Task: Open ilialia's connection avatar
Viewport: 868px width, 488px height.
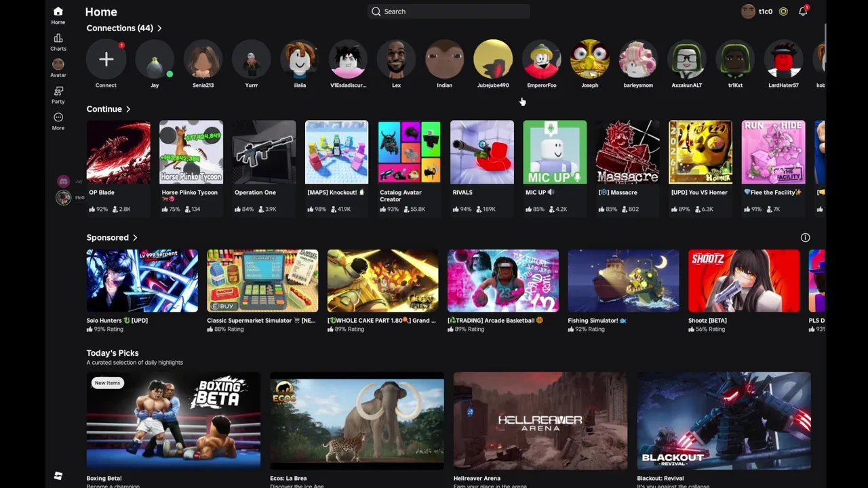Action: pos(300,60)
